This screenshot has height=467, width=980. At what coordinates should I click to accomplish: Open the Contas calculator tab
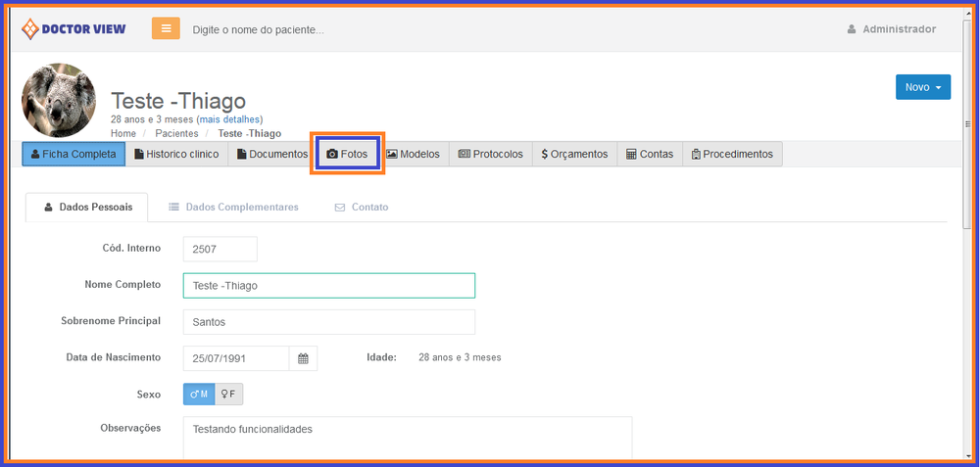649,155
